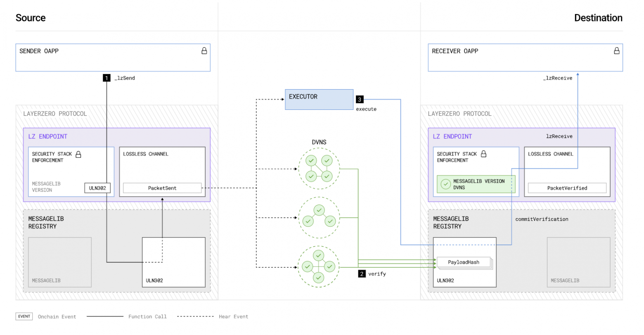
Task: Select the top DVN cluster circle
Action: tap(319, 169)
